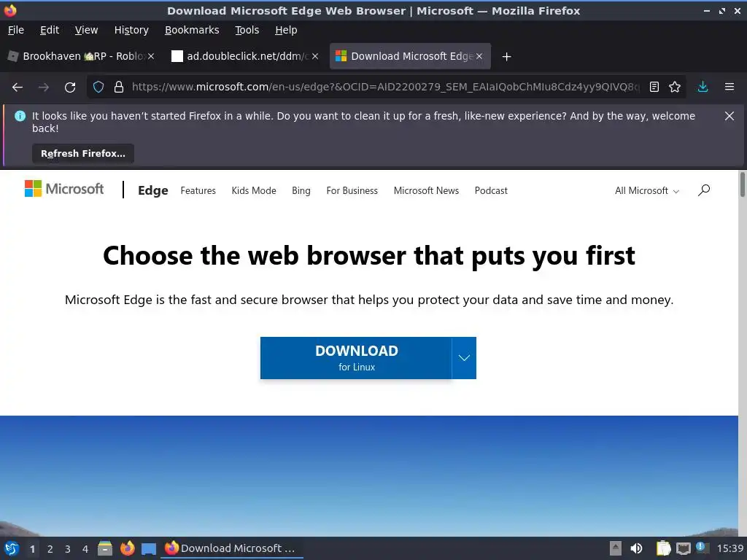Open the Edit menu

(x=50, y=30)
